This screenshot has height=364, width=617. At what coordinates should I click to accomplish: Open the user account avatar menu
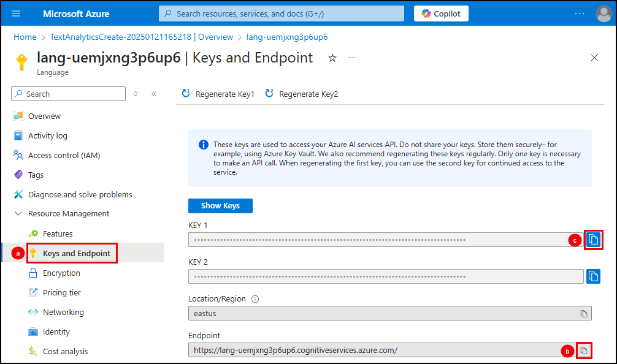tap(604, 13)
